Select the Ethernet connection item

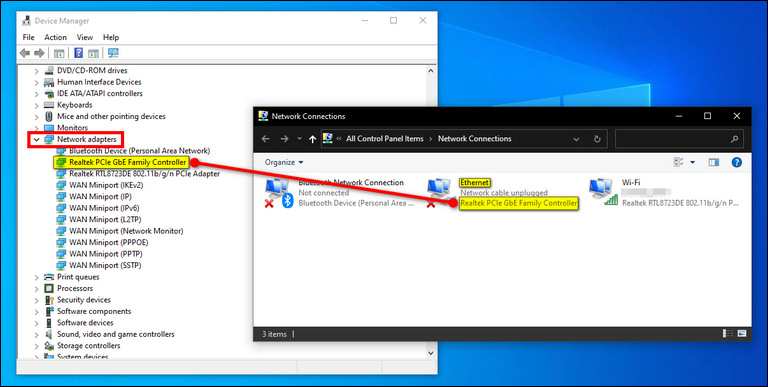coord(502,193)
